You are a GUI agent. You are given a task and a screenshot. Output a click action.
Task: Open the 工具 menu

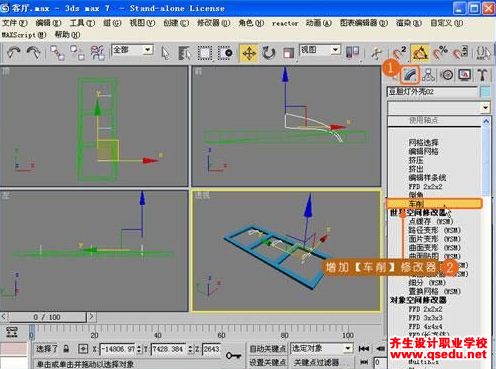click(x=82, y=23)
